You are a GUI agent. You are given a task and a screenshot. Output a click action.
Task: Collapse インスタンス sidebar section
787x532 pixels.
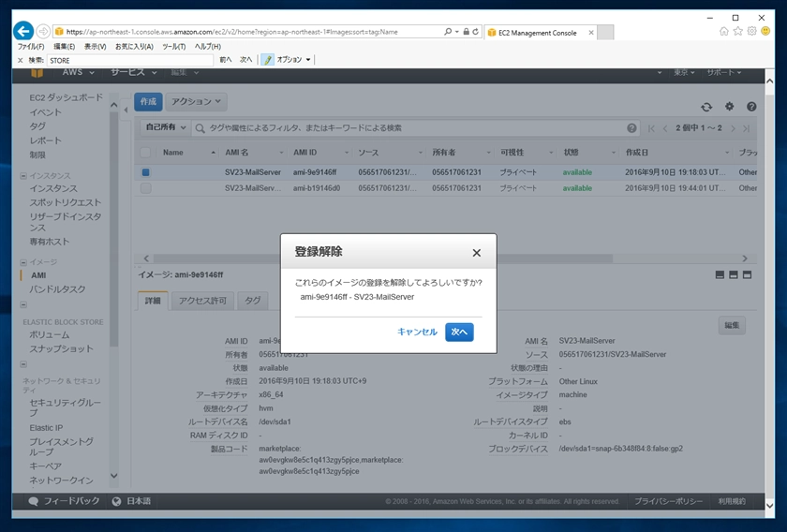(23, 176)
